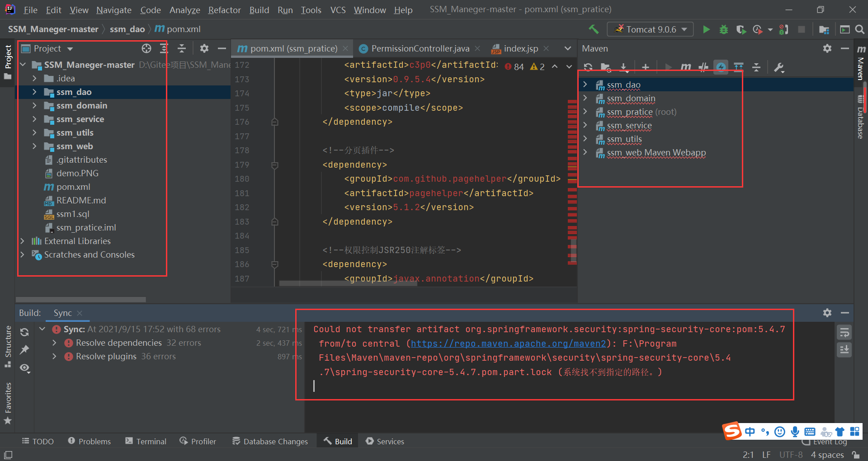Click scroll to end in Build output
Image resolution: width=868 pixels, height=461 pixels.
click(844, 350)
